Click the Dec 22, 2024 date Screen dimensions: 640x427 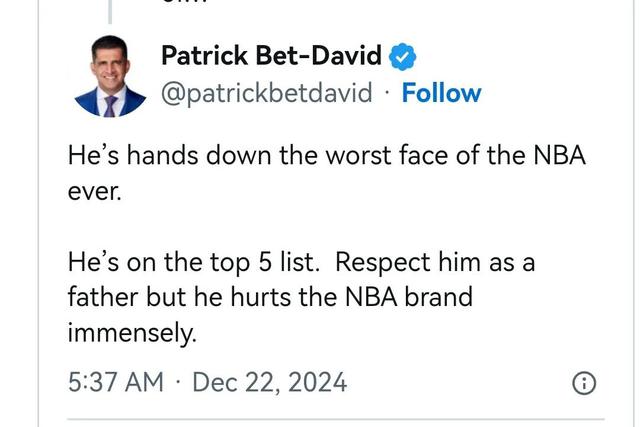coord(269,382)
